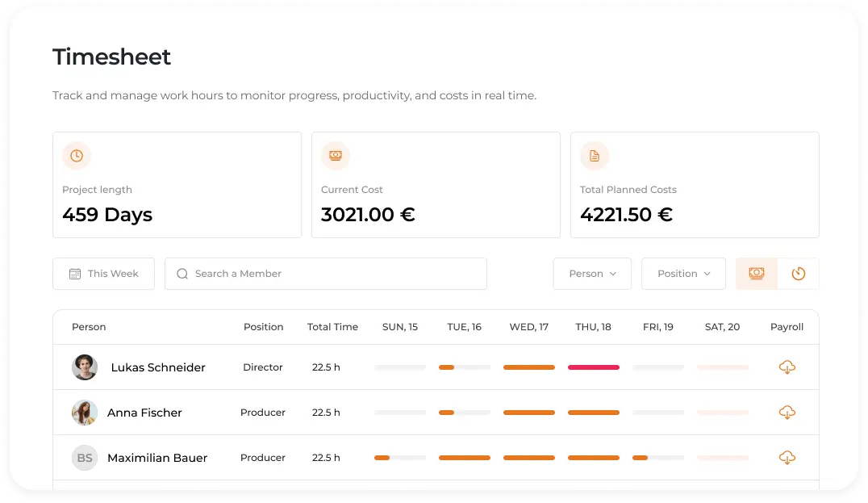Image resolution: width=868 pixels, height=503 pixels.
Task: Open Lukas Schneider's name link
Action: click(x=158, y=367)
